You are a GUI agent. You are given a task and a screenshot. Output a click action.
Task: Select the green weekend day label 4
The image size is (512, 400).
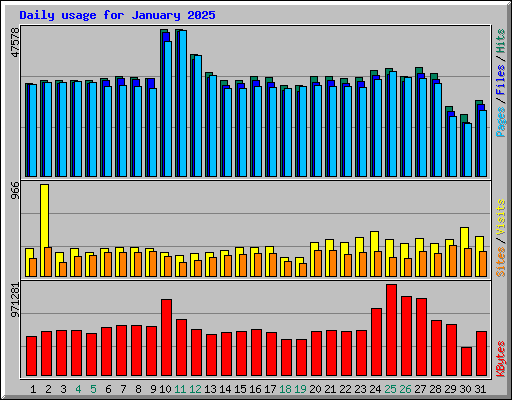click(78, 389)
